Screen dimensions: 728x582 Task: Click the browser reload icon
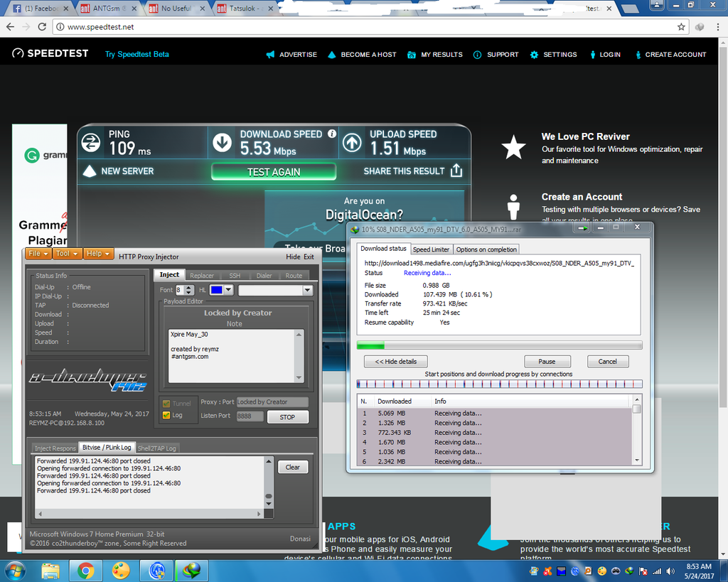42,27
